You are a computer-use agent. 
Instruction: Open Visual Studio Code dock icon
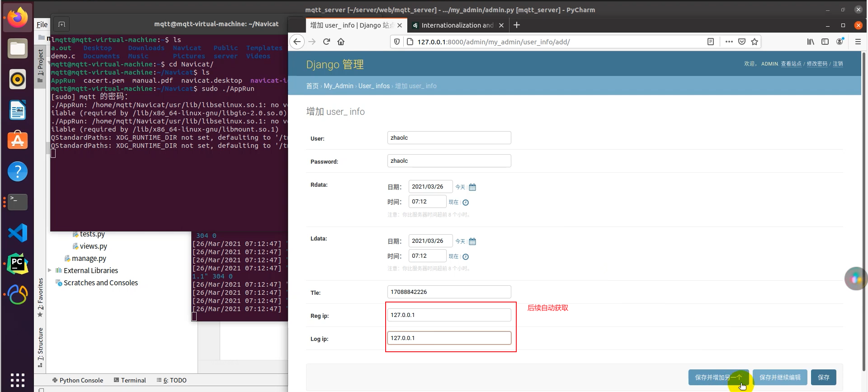tap(18, 233)
